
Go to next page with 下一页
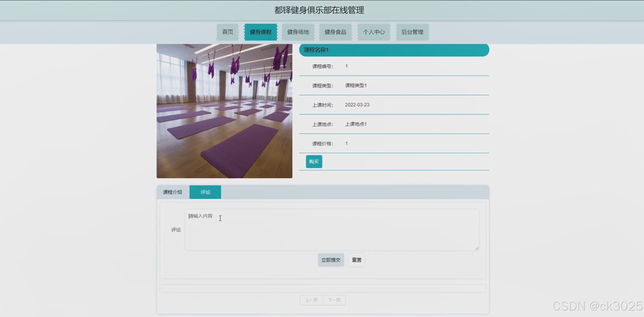(334, 300)
